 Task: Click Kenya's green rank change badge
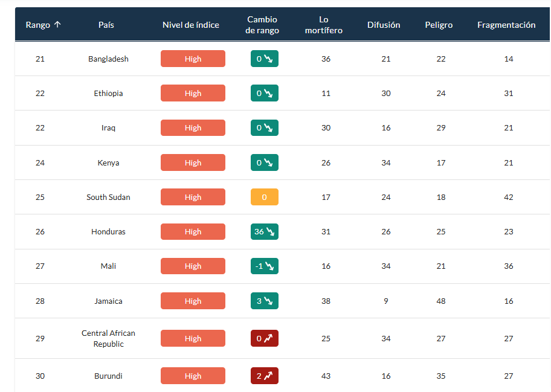coord(265,163)
